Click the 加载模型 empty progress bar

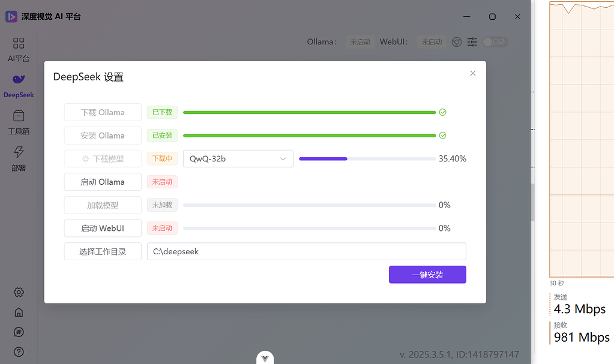click(309, 205)
